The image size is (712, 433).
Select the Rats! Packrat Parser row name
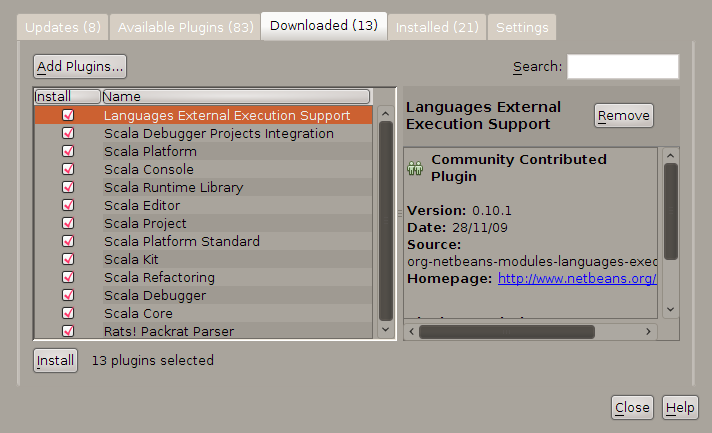pyautogui.click(x=169, y=331)
